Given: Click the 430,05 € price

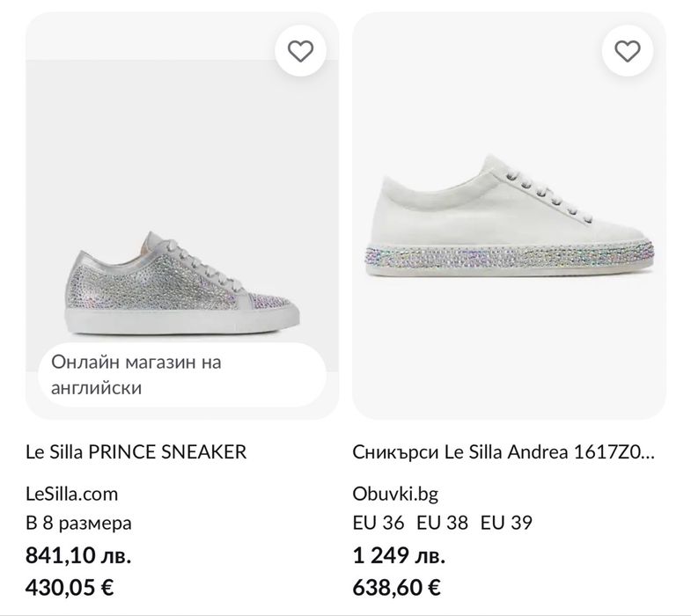Looking at the screenshot, I should click(70, 586).
